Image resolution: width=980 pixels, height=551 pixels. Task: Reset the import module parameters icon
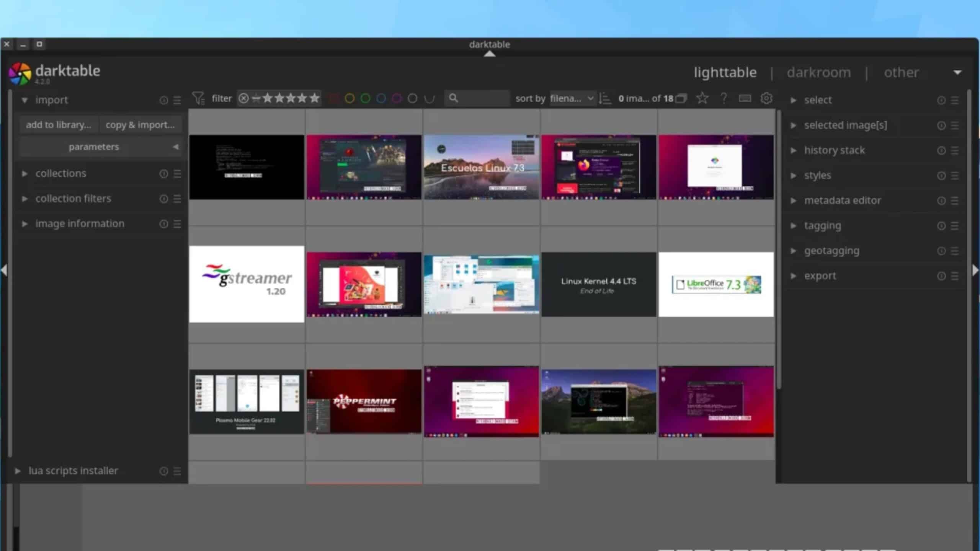163,100
